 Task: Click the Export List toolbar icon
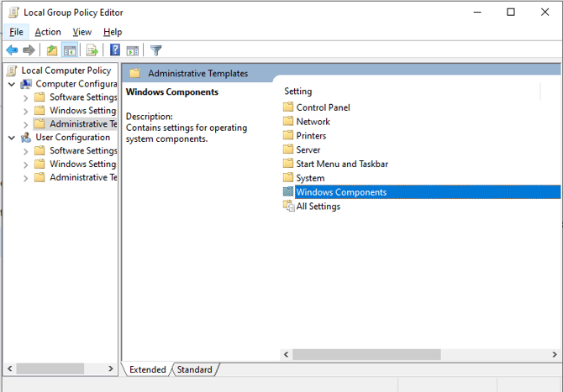(92, 50)
